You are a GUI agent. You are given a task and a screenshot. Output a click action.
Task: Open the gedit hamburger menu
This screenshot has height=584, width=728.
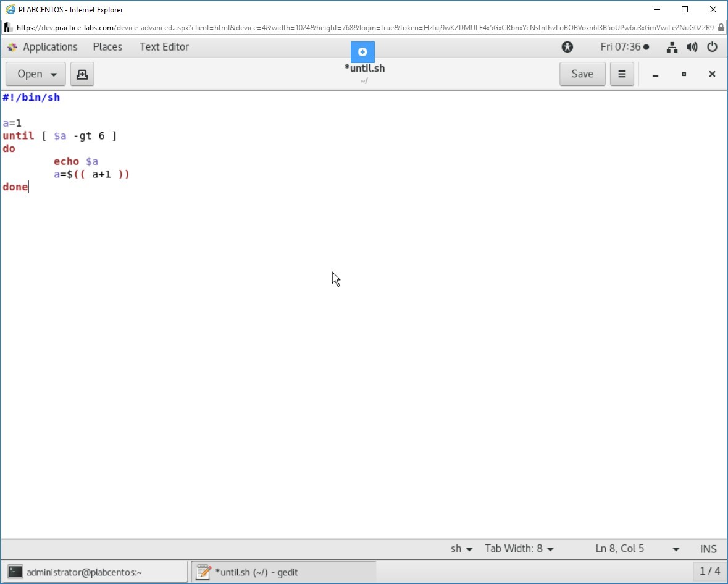(622, 74)
